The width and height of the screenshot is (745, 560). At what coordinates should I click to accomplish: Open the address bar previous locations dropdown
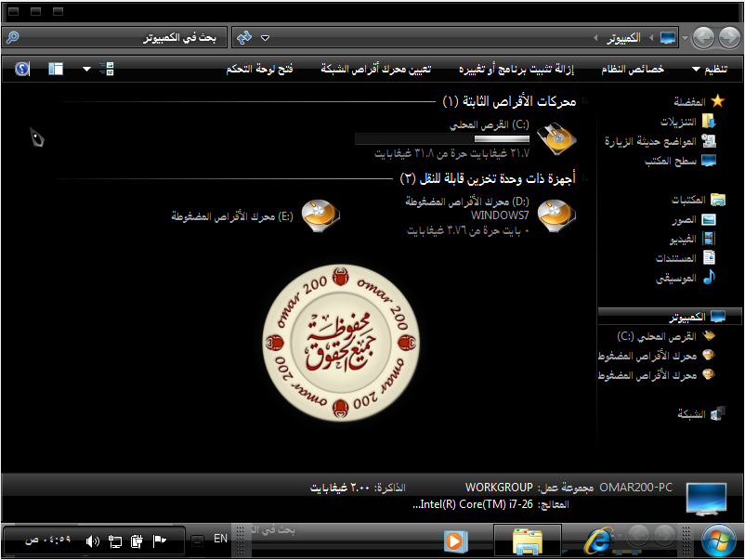tap(265, 37)
